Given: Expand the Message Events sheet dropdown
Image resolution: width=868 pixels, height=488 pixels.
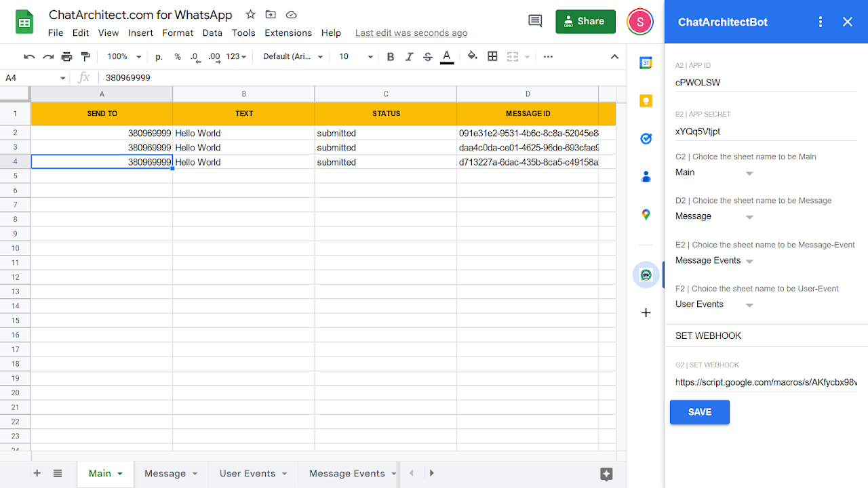Looking at the screenshot, I should tap(715, 261).
